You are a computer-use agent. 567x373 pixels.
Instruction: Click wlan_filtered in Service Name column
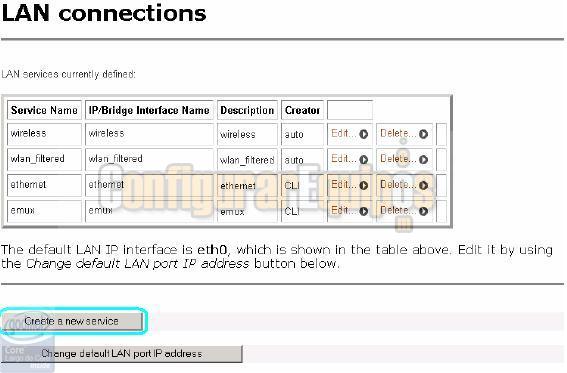pyautogui.click(x=38, y=159)
